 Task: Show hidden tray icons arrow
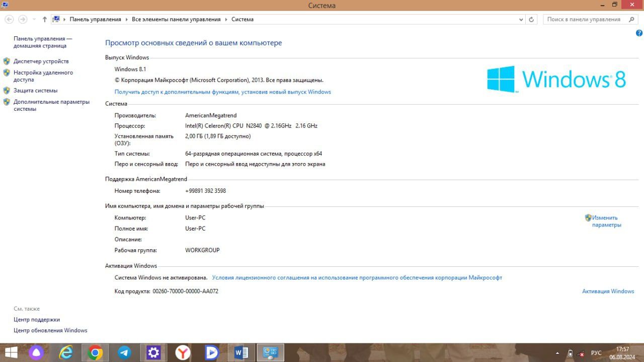pos(557,353)
